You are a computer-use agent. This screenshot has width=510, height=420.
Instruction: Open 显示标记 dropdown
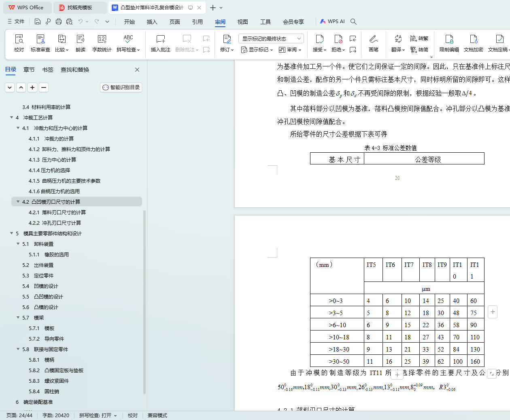pyautogui.click(x=257, y=49)
